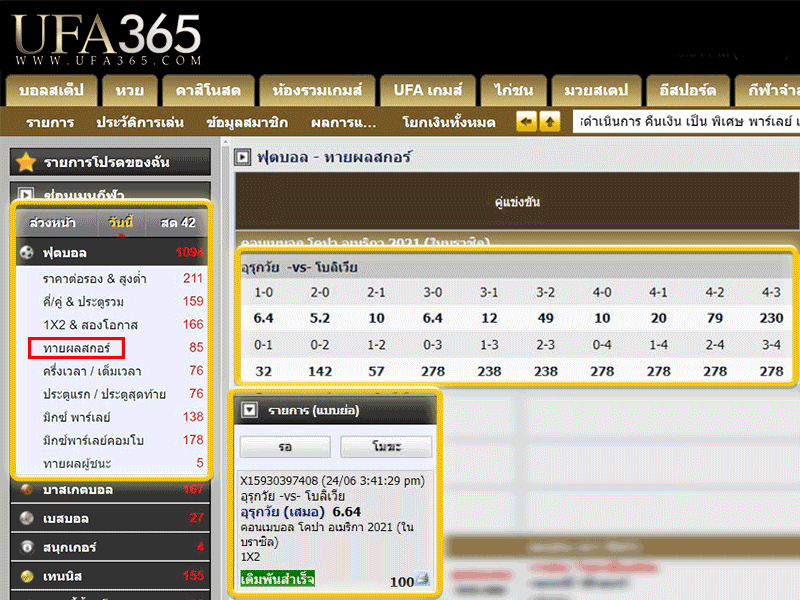Image resolution: width=800 pixels, height=600 pixels.
Task: Click bet ticket ID X15930397408
Action: pyautogui.click(x=279, y=481)
